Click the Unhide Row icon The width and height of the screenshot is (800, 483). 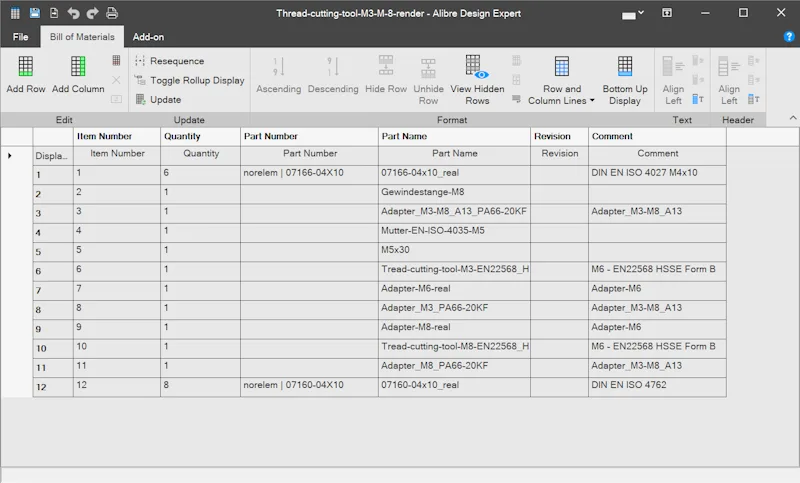click(x=428, y=68)
